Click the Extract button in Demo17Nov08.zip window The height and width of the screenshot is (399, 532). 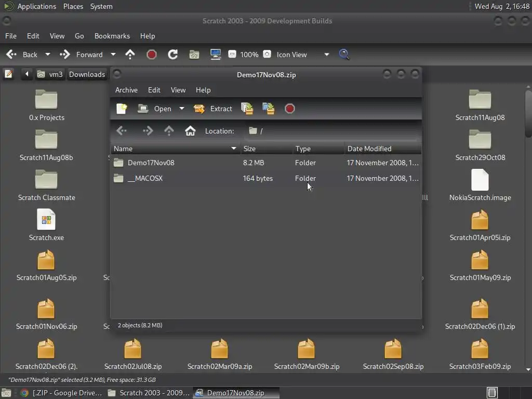pyautogui.click(x=213, y=109)
